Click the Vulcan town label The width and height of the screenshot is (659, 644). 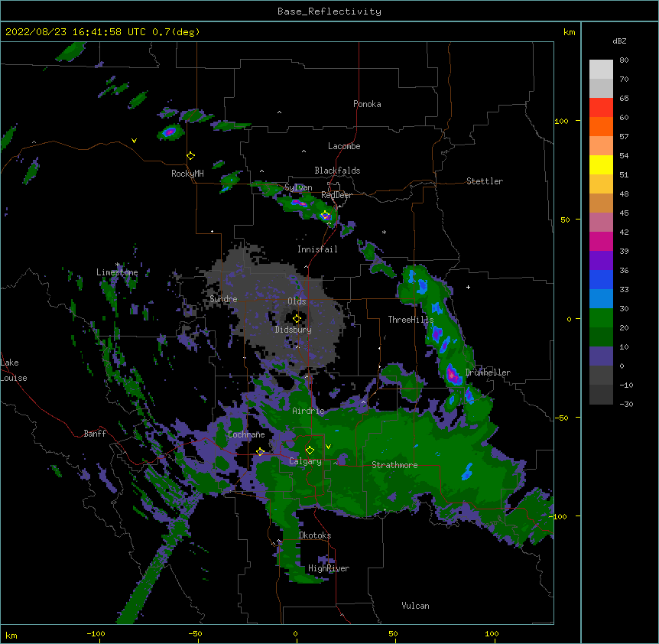pos(415,606)
